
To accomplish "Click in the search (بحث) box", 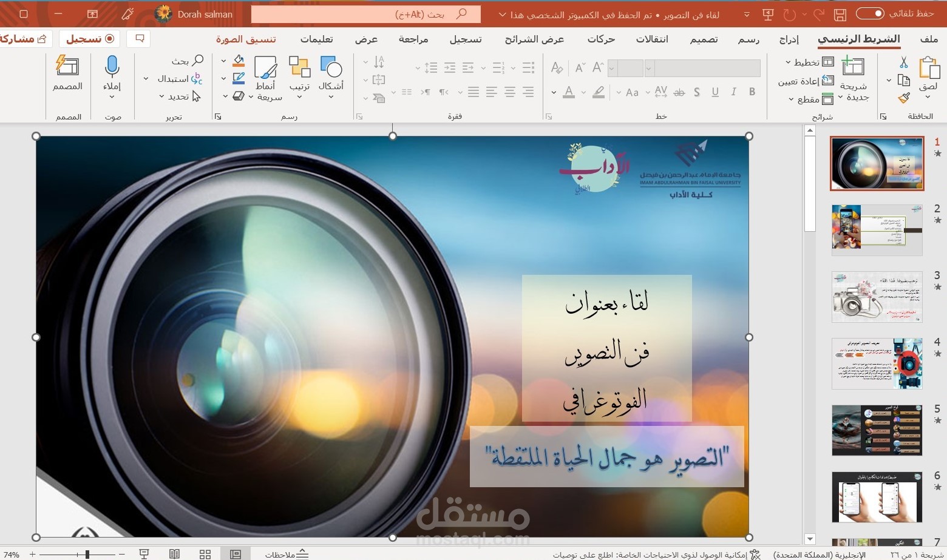I will (x=365, y=14).
